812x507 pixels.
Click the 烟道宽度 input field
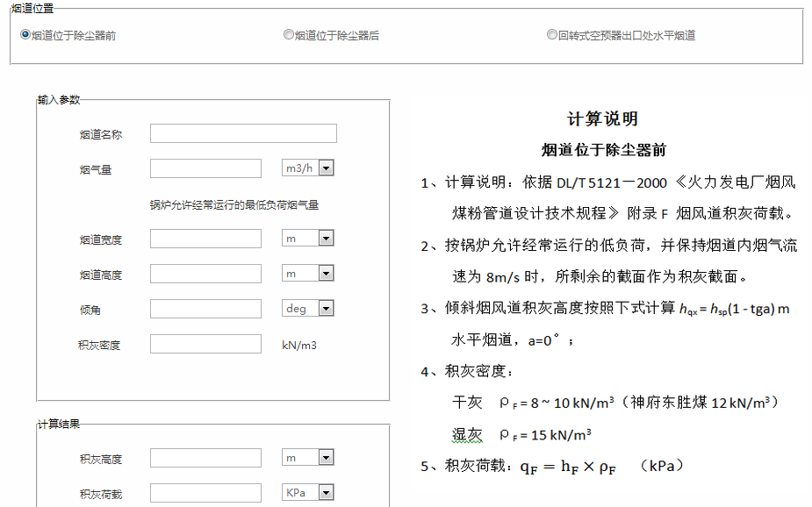pos(205,239)
